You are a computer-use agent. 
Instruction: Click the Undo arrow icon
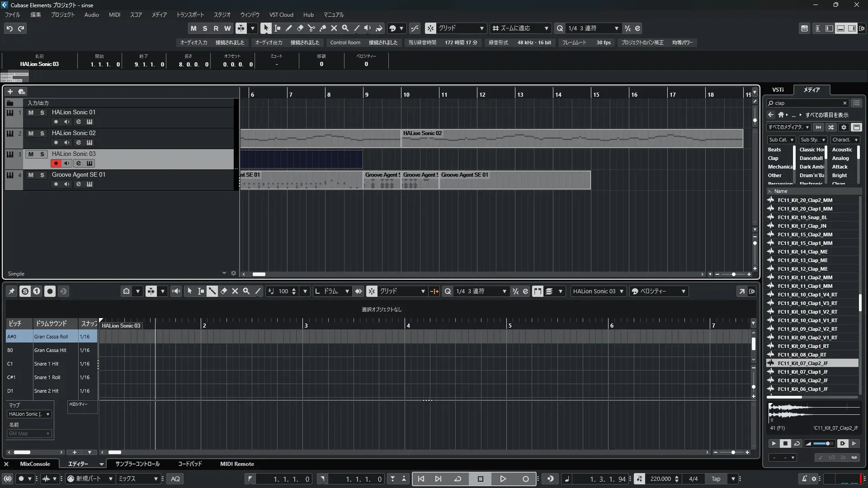click(x=9, y=28)
